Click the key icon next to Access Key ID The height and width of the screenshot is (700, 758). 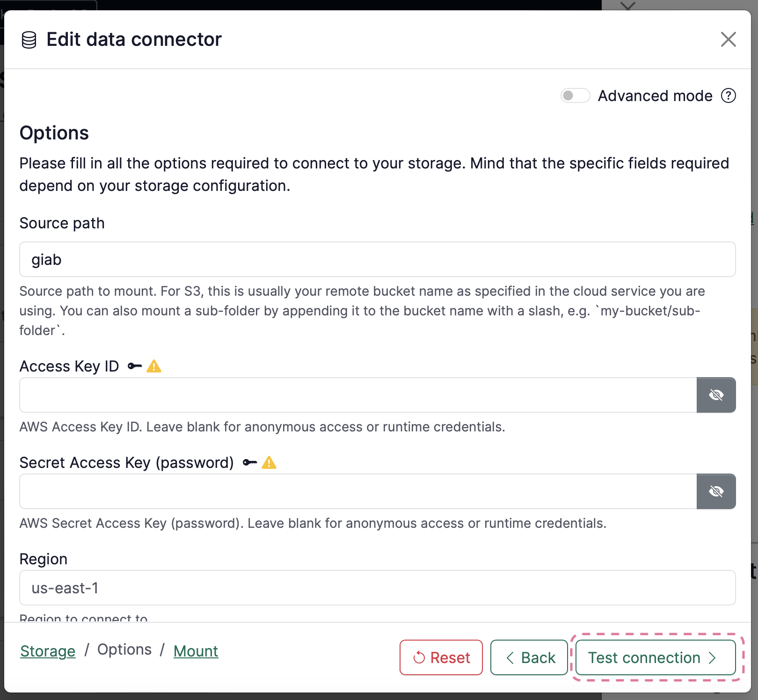pos(135,366)
